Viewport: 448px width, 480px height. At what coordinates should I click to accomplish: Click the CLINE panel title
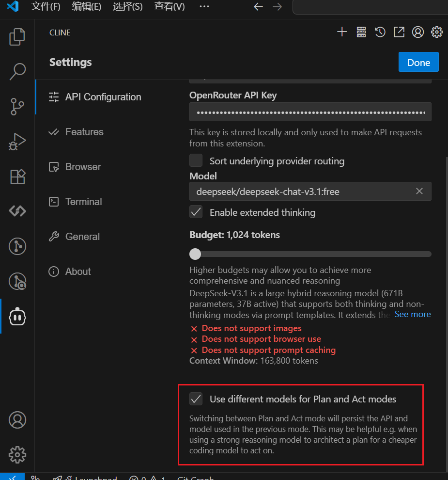[60, 32]
